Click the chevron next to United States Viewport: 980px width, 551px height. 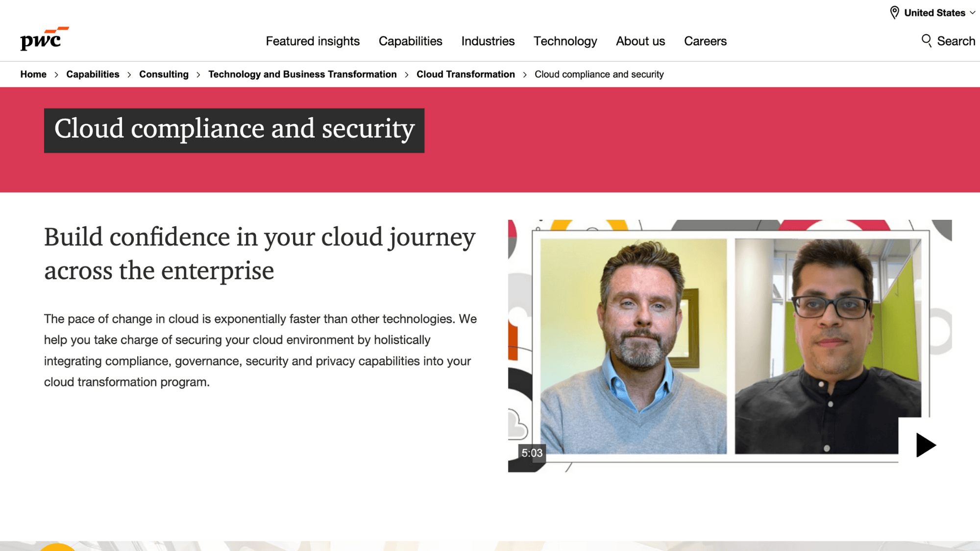pyautogui.click(x=973, y=13)
